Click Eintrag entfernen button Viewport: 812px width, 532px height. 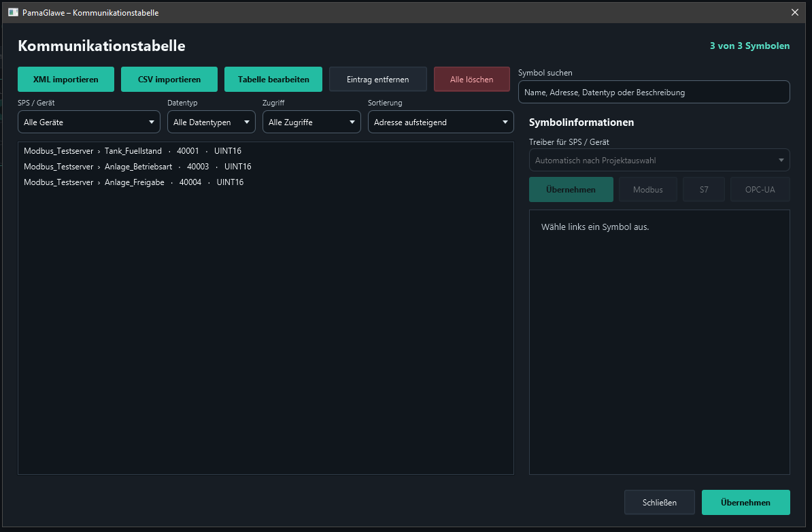click(x=378, y=80)
